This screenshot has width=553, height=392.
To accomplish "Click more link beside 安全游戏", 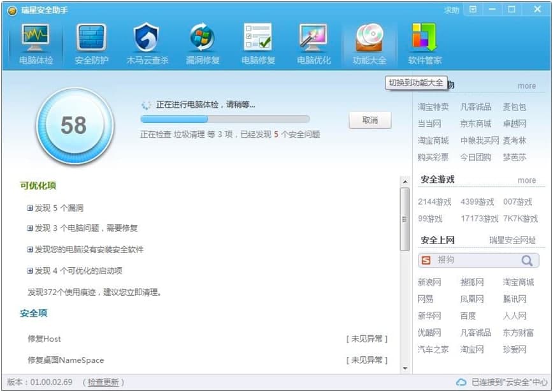I will [x=526, y=180].
